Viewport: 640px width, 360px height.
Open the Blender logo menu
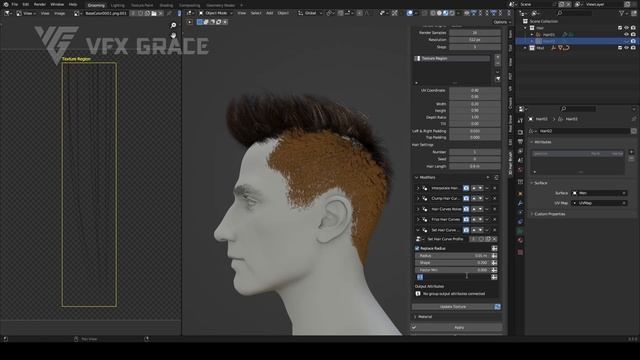pyautogui.click(x=6, y=4)
